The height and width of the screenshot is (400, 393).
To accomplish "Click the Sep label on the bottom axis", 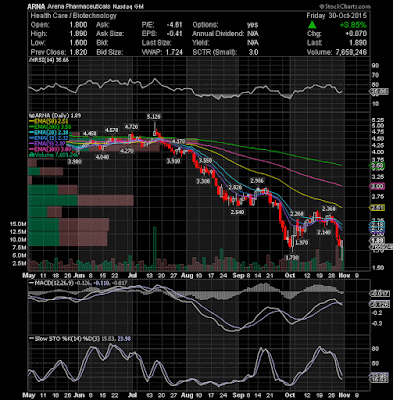I will point(239,395).
